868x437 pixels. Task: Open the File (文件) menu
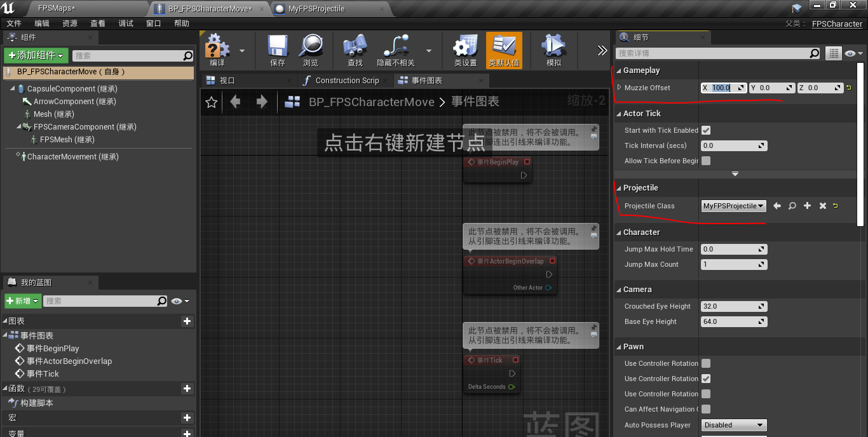point(14,24)
